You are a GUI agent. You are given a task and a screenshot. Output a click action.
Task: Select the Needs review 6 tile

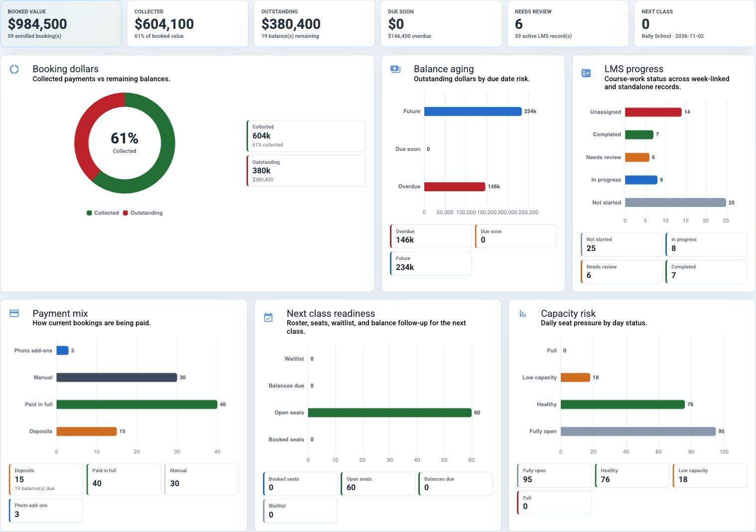622,271
